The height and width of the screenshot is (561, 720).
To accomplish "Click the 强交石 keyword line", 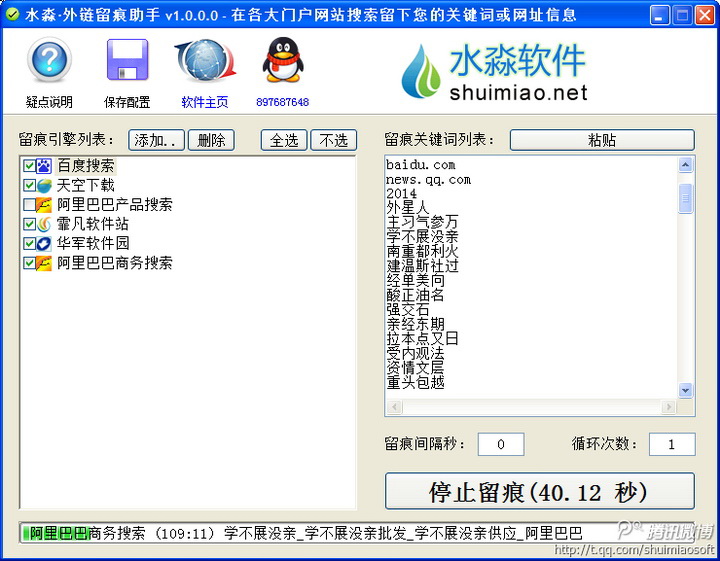I will [408, 309].
